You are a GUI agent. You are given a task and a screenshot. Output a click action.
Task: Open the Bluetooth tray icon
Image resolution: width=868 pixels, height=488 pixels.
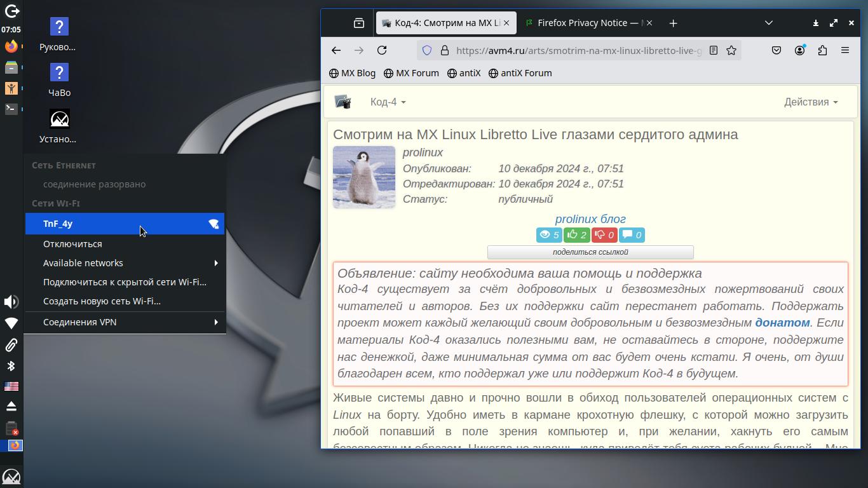coord(11,366)
